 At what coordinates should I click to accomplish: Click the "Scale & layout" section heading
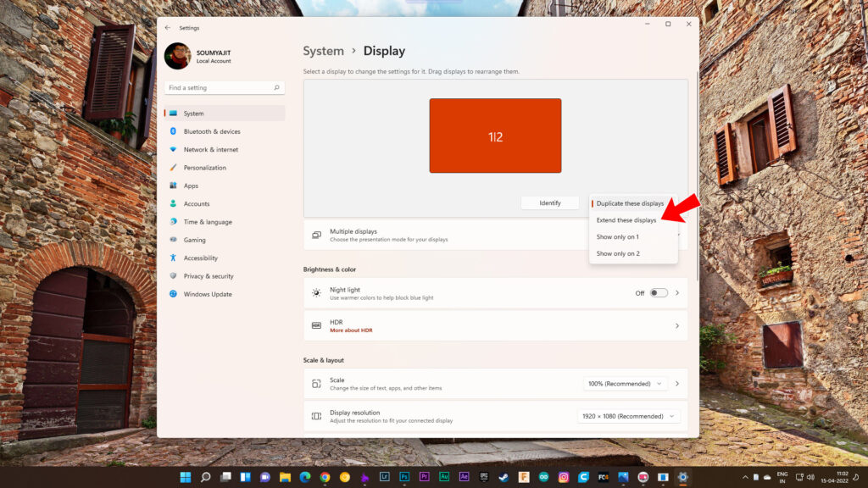(x=323, y=360)
